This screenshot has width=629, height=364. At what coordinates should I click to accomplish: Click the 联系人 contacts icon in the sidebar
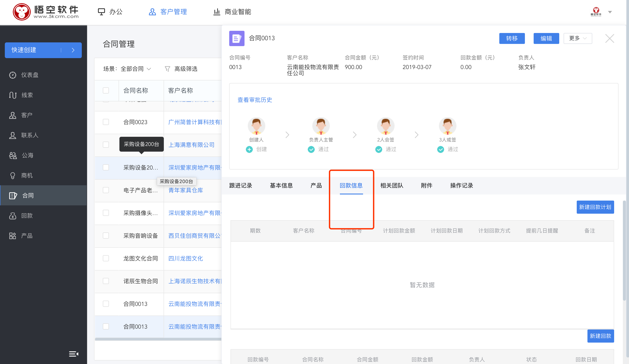click(13, 135)
